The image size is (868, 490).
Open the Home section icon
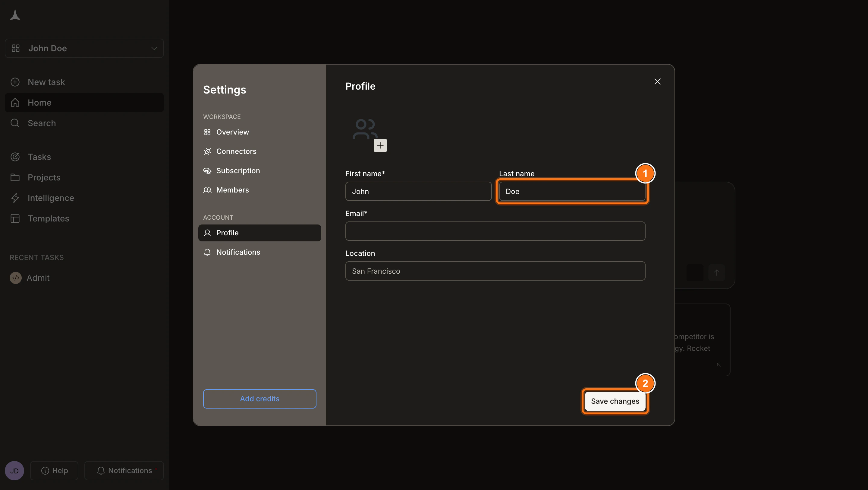click(x=15, y=102)
